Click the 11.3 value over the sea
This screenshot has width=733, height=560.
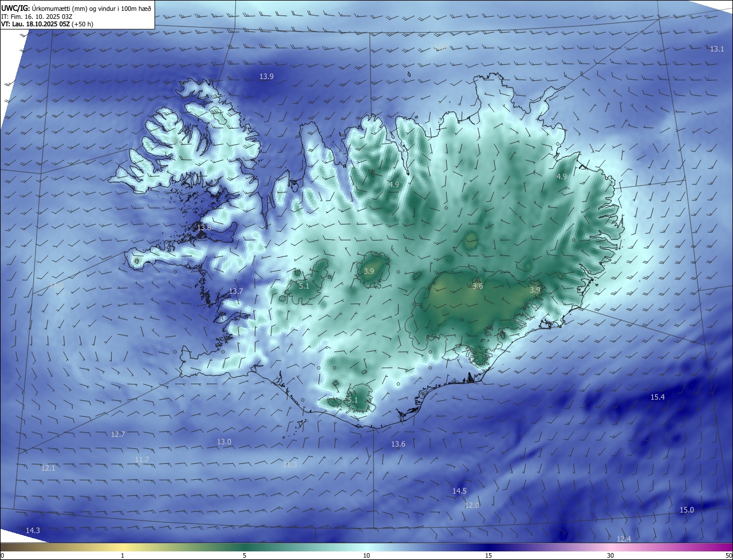click(290, 464)
